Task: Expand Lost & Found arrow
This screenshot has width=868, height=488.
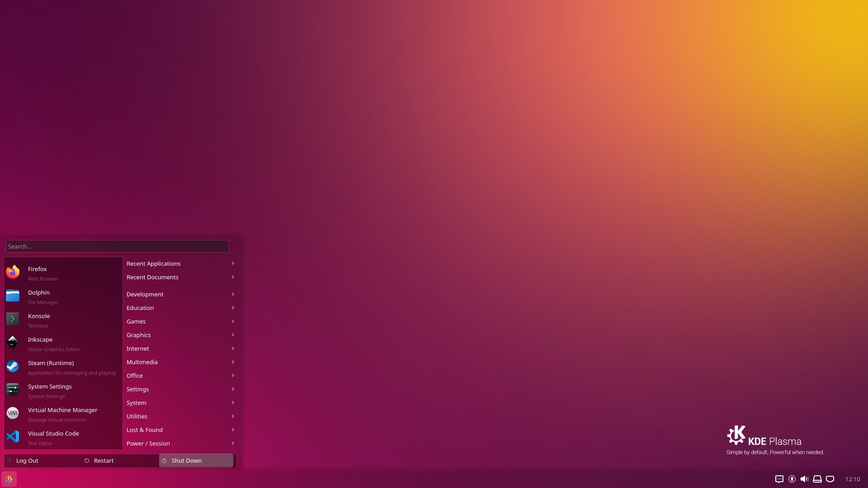Action: coord(233,430)
